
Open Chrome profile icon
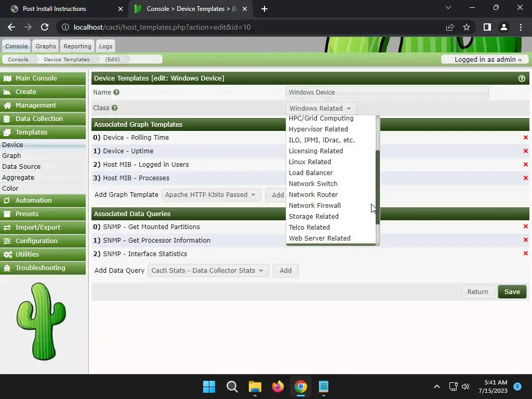[x=504, y=27]
